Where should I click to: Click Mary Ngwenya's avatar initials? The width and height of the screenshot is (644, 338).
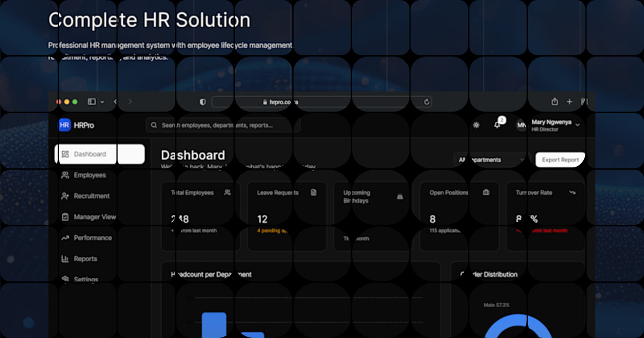[x=522, y=126]
